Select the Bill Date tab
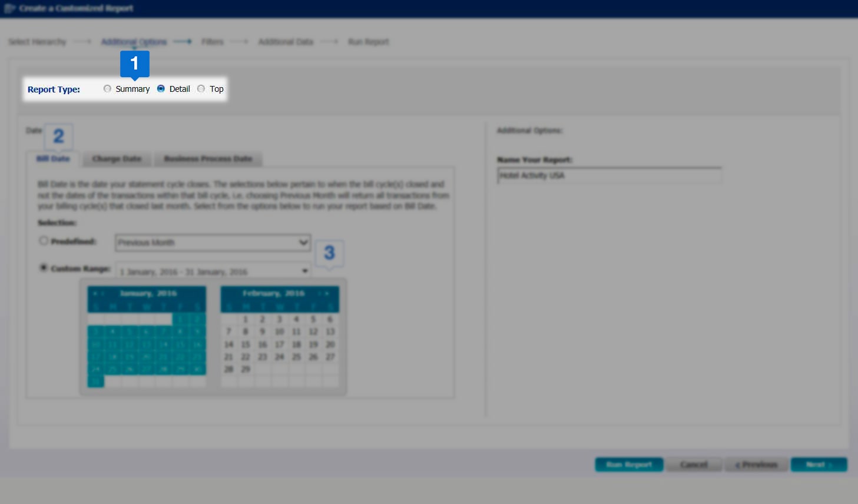The height and width of the screenshot is (504, 858). [x=53, y=159]
